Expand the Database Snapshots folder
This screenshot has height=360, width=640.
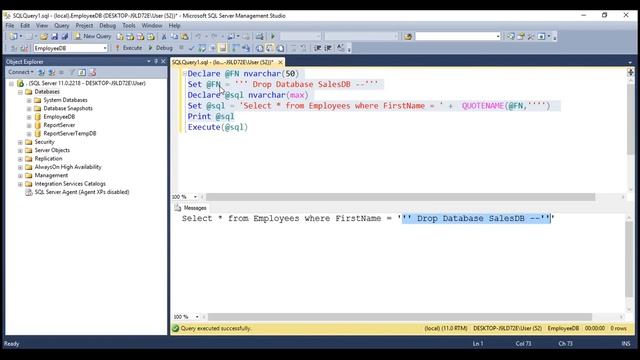[29, 109]
